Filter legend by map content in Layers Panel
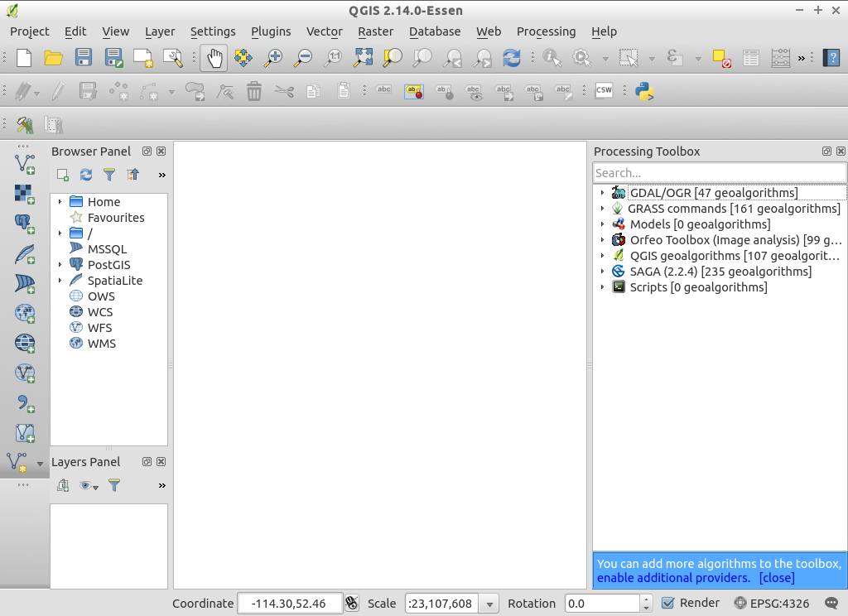848x616 pixels. 114,485
